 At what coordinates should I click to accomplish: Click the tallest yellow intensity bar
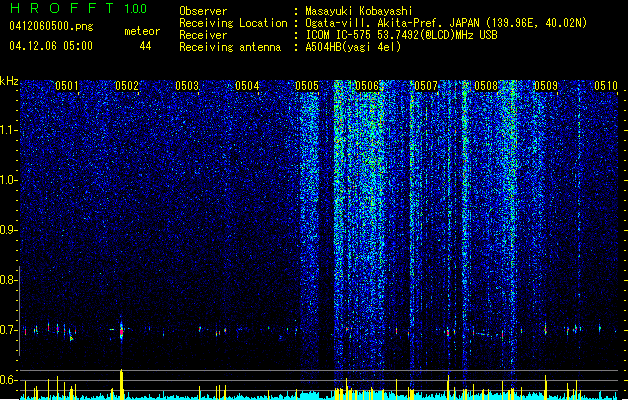pyautogui.click(x=122, y=384)
